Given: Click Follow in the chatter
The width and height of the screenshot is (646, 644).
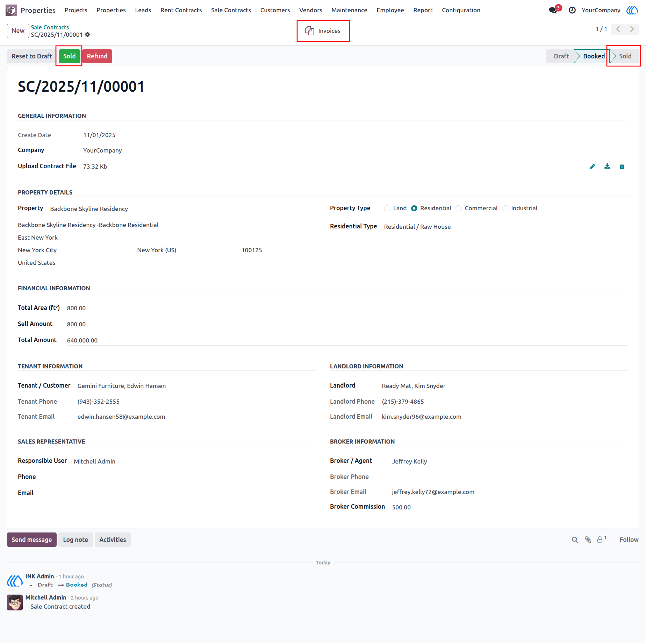Looking at the screenshot, I should pos(629,540).
